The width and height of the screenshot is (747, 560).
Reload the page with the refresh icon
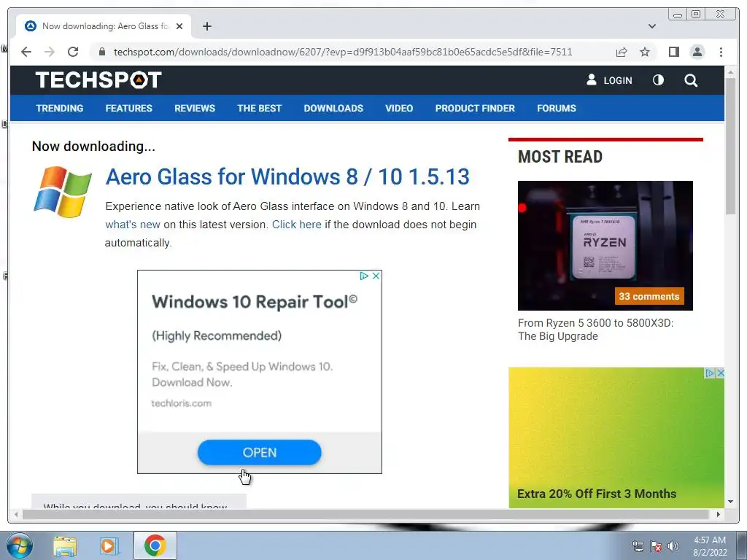73,52
